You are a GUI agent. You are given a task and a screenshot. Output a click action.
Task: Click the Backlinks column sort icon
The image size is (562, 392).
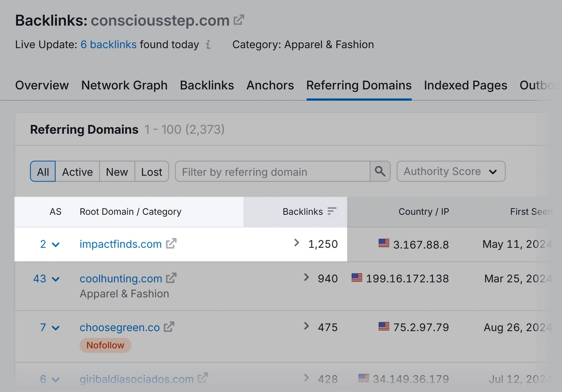[x=332, y=211]
